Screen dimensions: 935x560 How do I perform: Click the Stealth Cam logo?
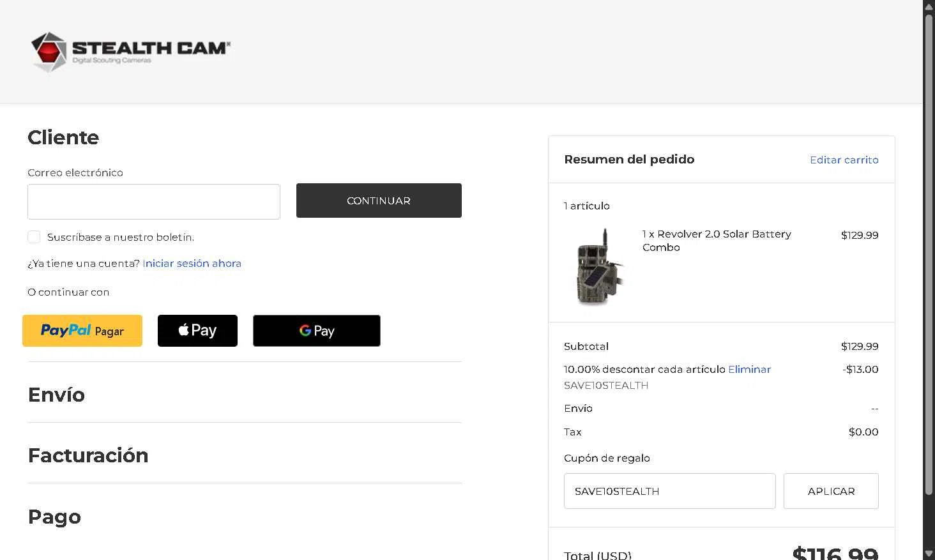(130, 52)
